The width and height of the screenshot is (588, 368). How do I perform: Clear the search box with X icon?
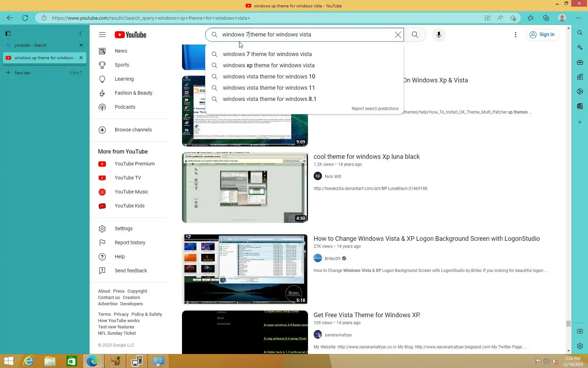tap(398, 35)
